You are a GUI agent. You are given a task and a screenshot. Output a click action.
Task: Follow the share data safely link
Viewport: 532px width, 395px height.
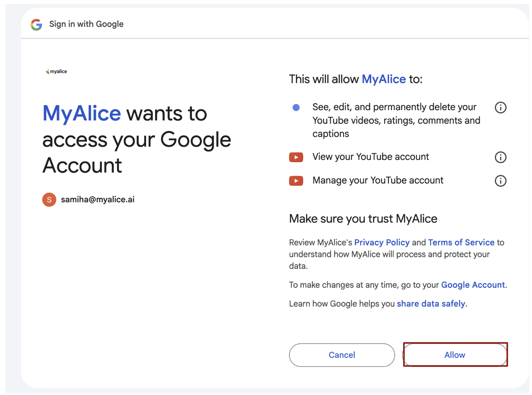(x=431, y=304)
